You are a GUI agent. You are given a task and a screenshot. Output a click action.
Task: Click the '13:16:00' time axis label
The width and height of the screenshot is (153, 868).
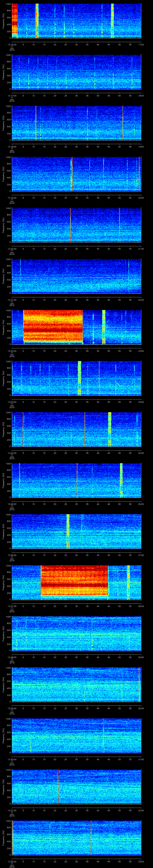pos(12,44)
